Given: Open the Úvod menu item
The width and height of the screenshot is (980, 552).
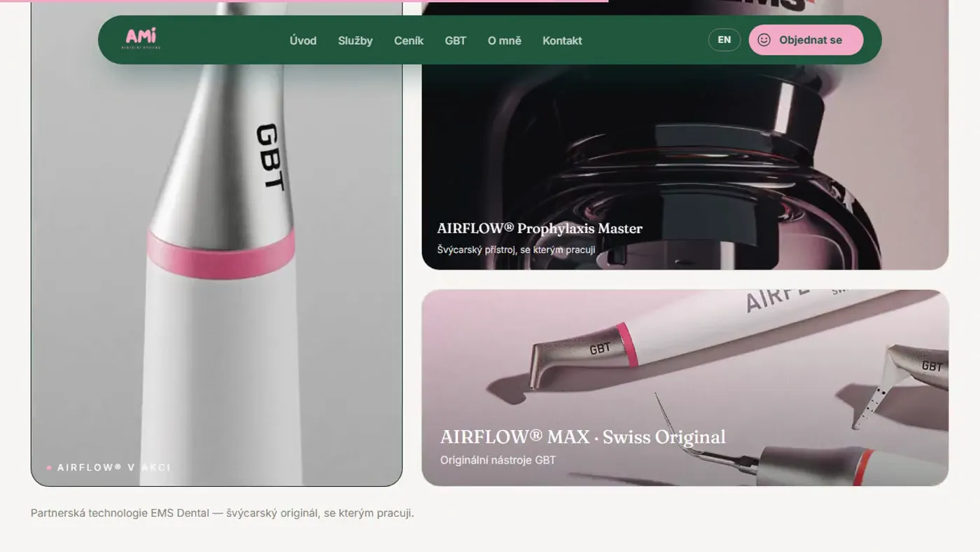Looking at the screenshot, I should pos(303,41).
